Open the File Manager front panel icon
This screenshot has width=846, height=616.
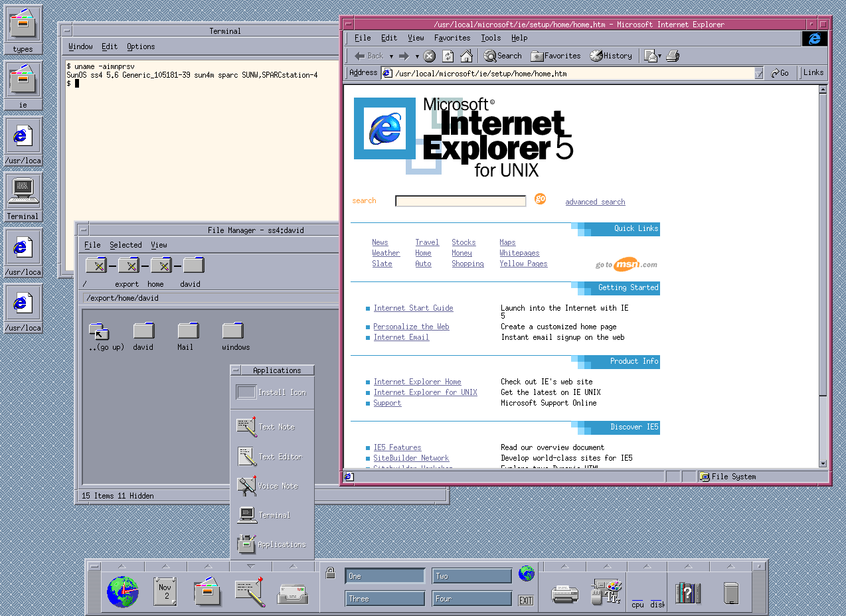pyautogui.click(x=207, y=593)
